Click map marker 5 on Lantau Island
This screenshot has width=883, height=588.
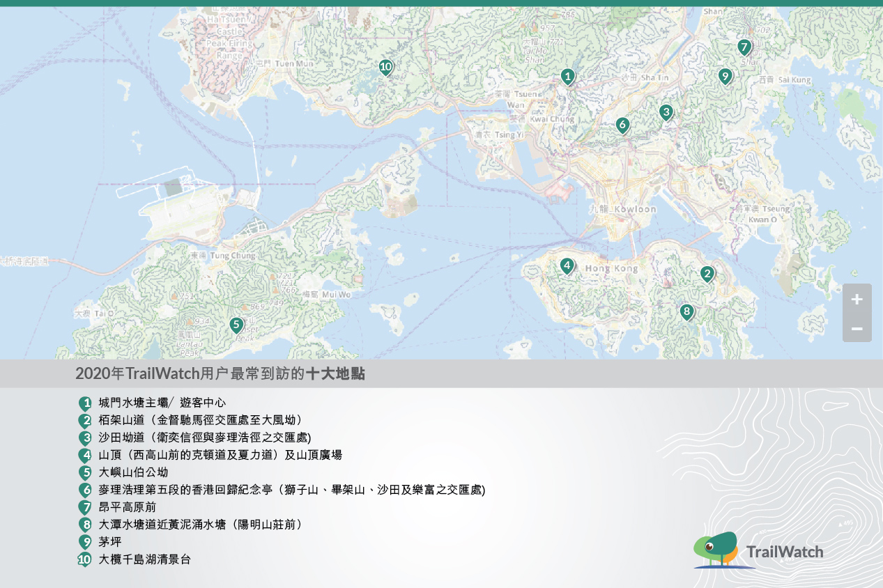(236, 325)
